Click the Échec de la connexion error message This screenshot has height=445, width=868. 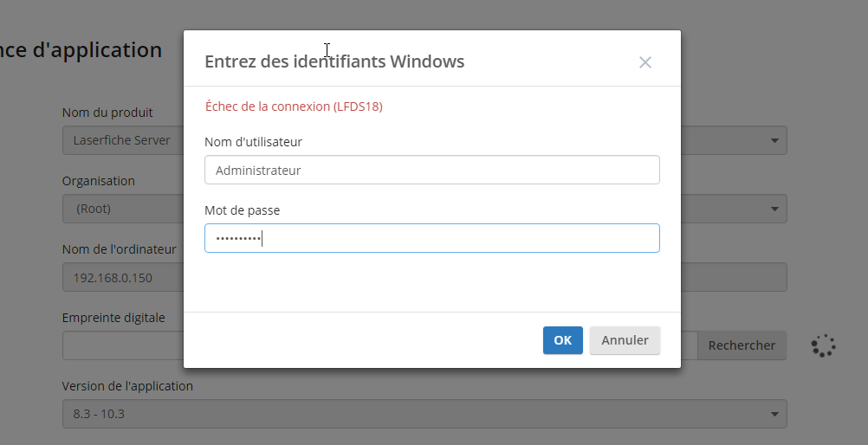click(x=294, y=106)
